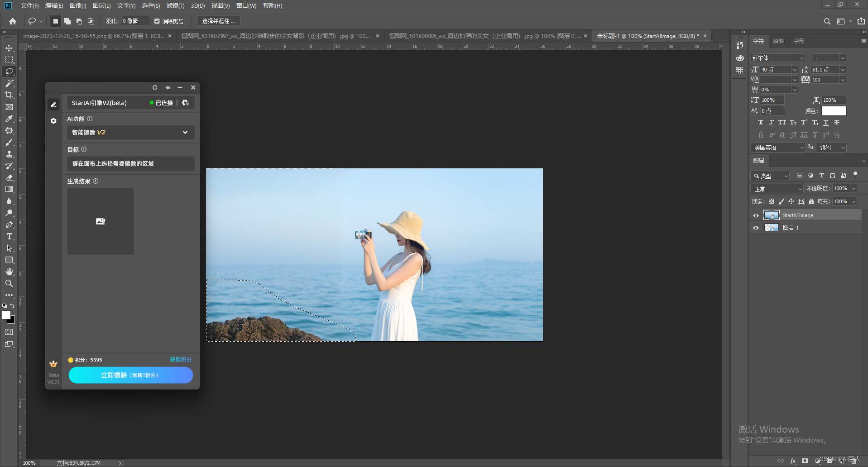Click the generated result placeholder thumbnail
Viewport: 868px width, 467px height.
[x=101, y=221]
